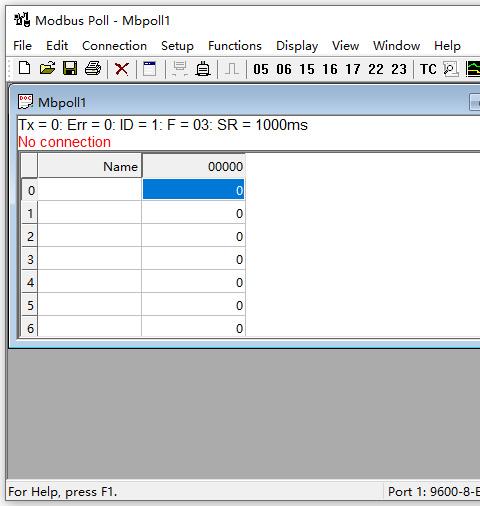The height and width of the screenshot is (506, 480).
Task: Click the empty Name cell in row 3
Action: [90, 259]
